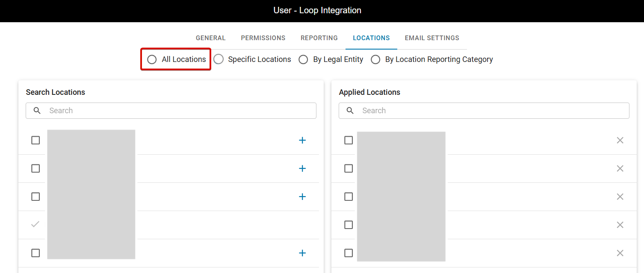The height and width of the screenshot is (273, 644).
Task: Switch to the Permissions tab
Action: click(263, 38)
